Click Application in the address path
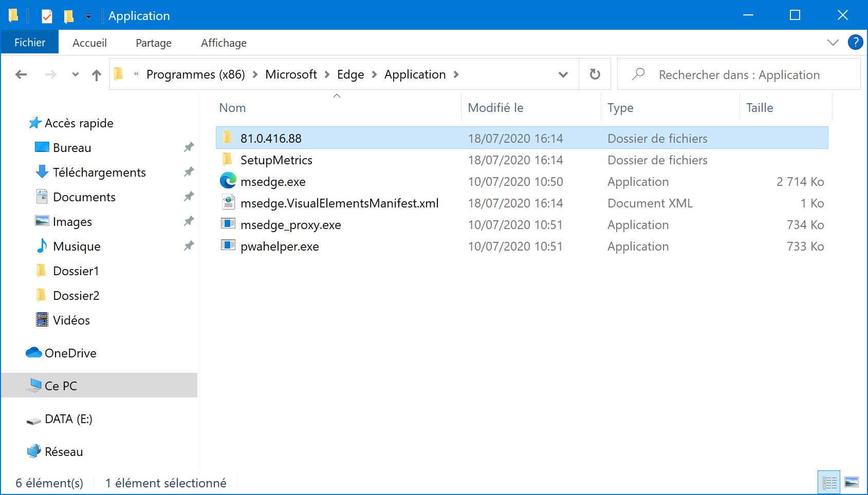The width and height of the screenshot is (868, 495). pos(415,74)
